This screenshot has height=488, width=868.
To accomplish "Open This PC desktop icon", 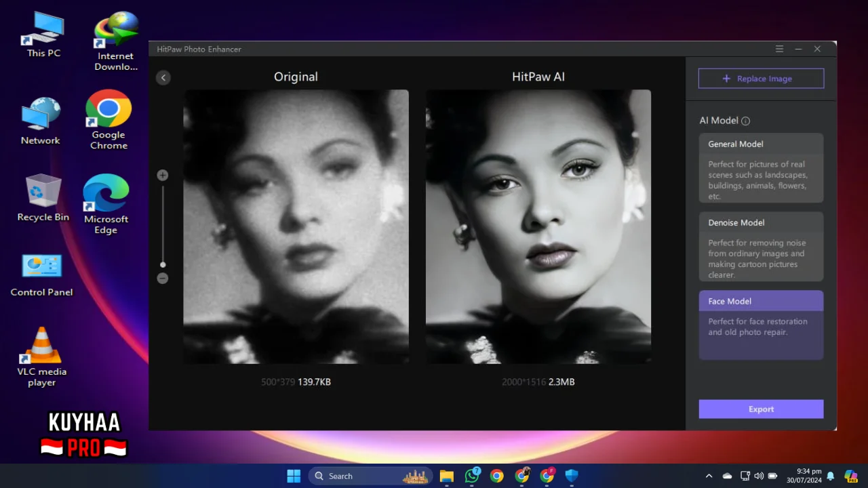I will click(x=43, y=34).
